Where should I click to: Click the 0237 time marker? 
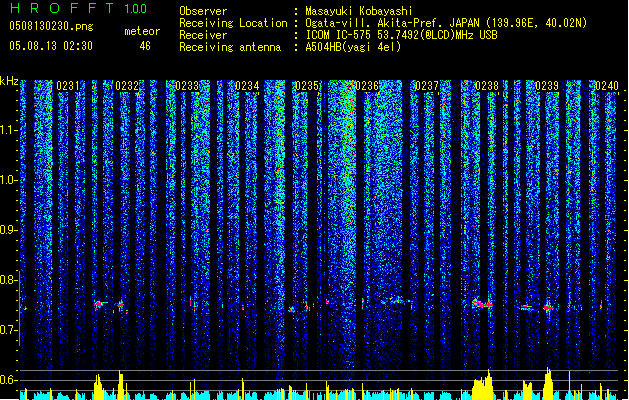427,86
